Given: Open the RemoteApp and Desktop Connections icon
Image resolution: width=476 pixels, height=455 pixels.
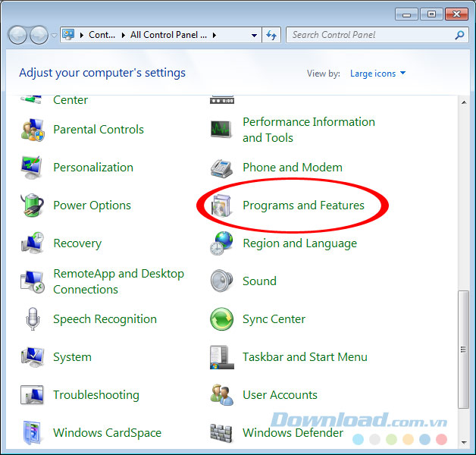Looking at the screenshot, I should click(32, 281).
